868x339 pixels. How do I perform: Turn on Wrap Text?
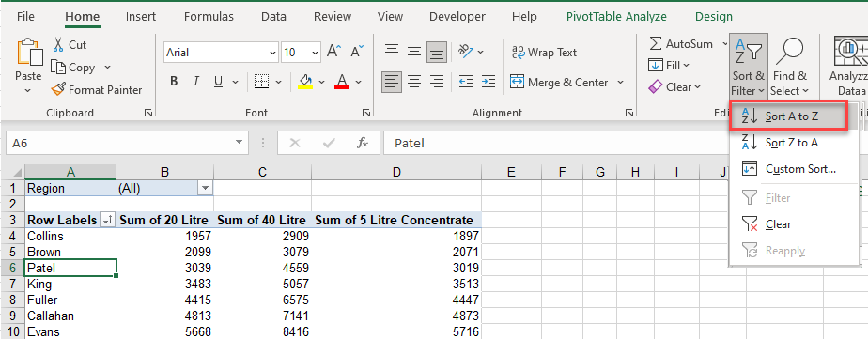[x=544, y=52]
